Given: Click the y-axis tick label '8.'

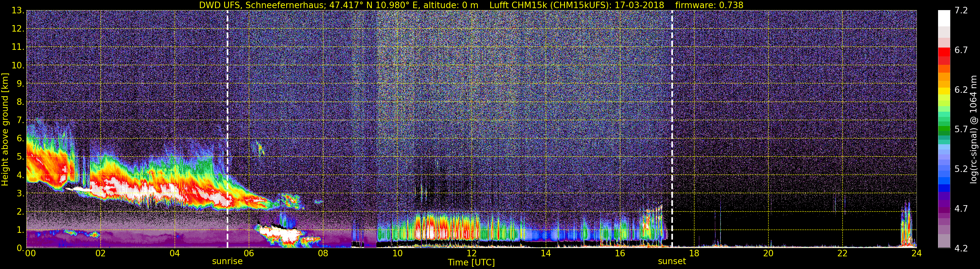Looking at the screenshot, I should tap(20, 102).
